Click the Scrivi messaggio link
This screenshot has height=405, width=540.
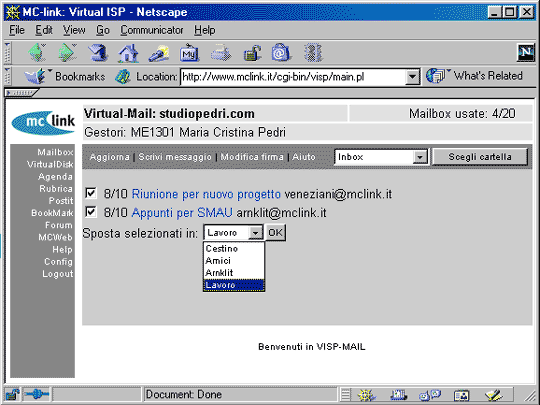[x=175, y=157]
